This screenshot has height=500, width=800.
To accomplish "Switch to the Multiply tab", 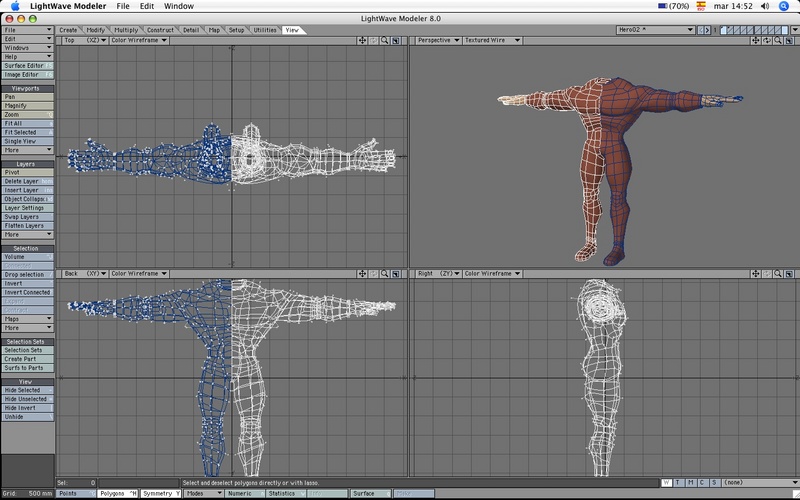I will (126, 30).
